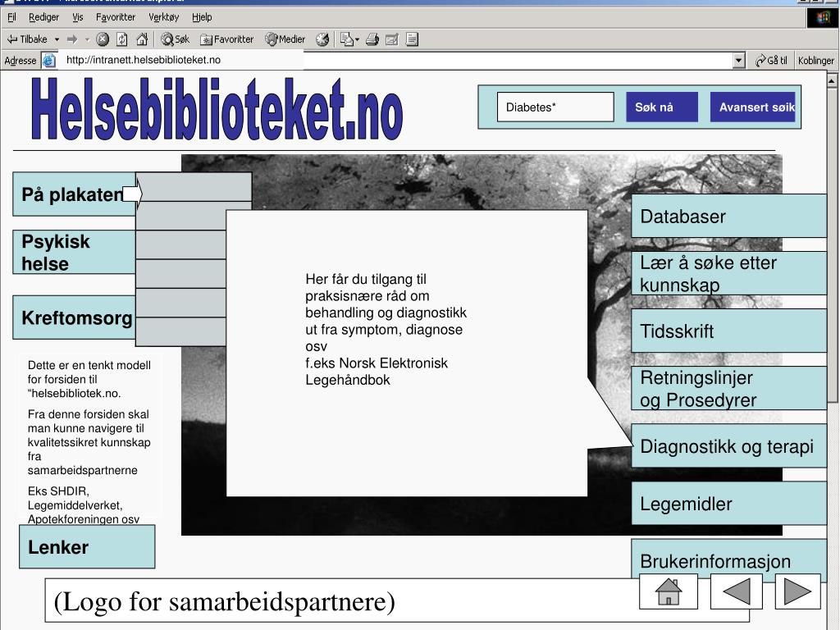Click the Koblinger links bar label

coord(816,61)
